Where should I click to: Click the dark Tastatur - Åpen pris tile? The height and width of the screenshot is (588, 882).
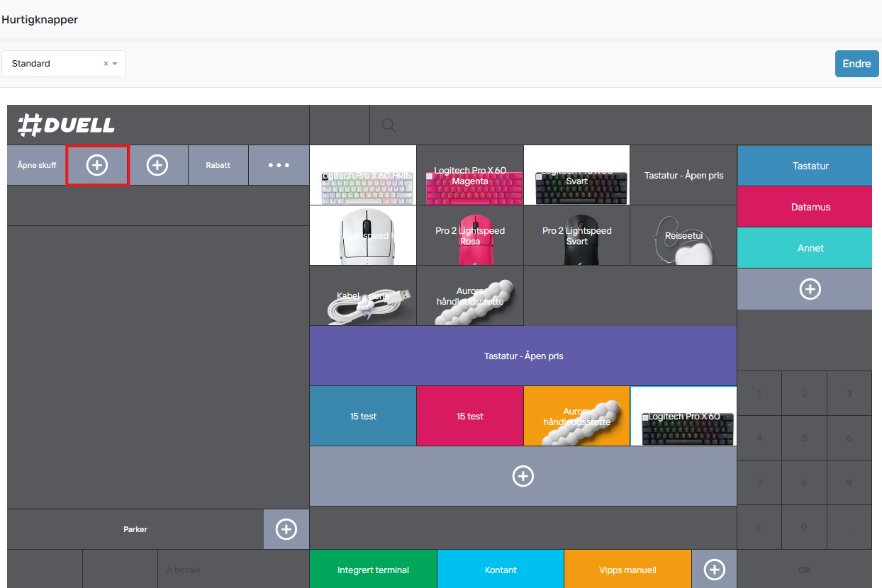[683, 175]
